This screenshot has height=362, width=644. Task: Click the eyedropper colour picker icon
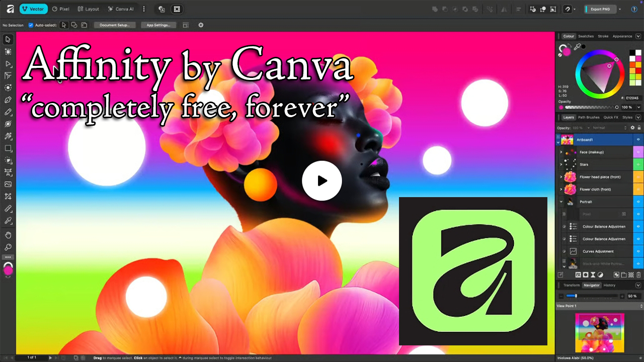[x=577, y=47]
